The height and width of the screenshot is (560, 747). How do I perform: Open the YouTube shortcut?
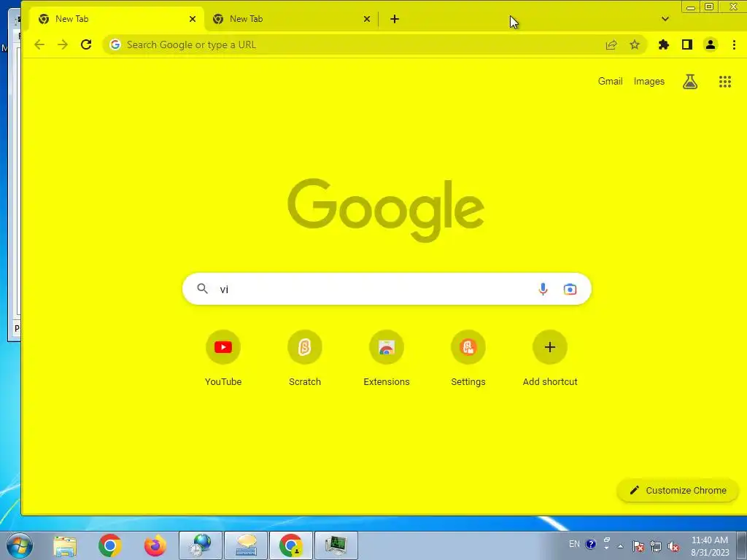coord(223,359)
